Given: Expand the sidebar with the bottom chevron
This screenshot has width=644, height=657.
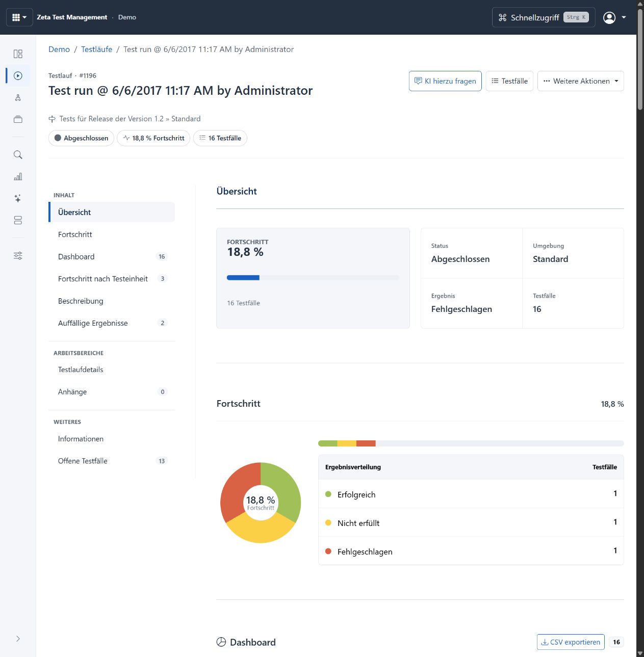Looking at the screenshot, I should (x=18, y=639).
